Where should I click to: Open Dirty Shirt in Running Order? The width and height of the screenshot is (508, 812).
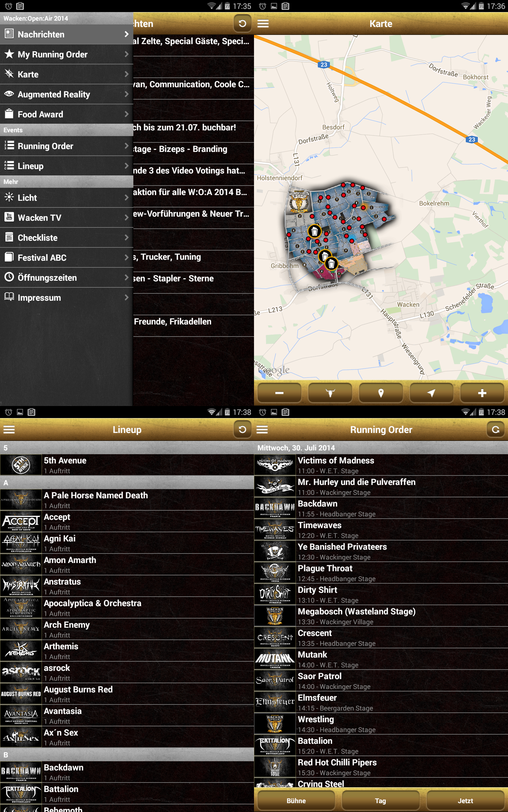[x=381, y=594]
